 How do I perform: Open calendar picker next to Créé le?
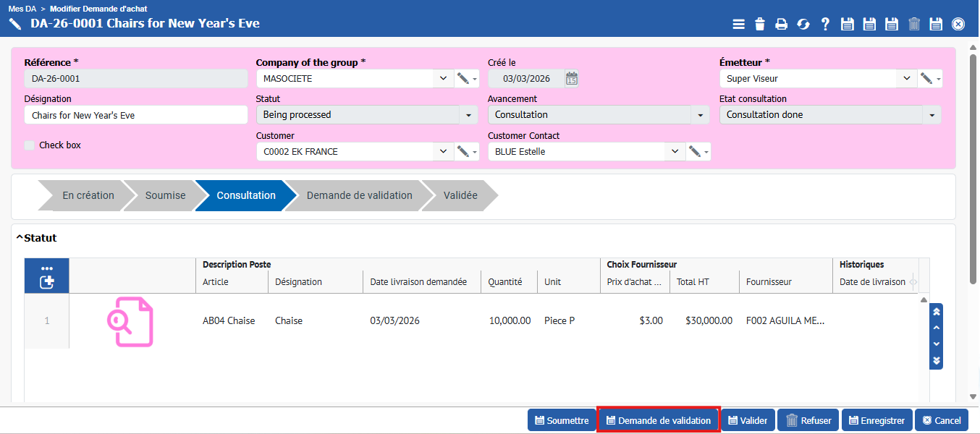(572, 79)
